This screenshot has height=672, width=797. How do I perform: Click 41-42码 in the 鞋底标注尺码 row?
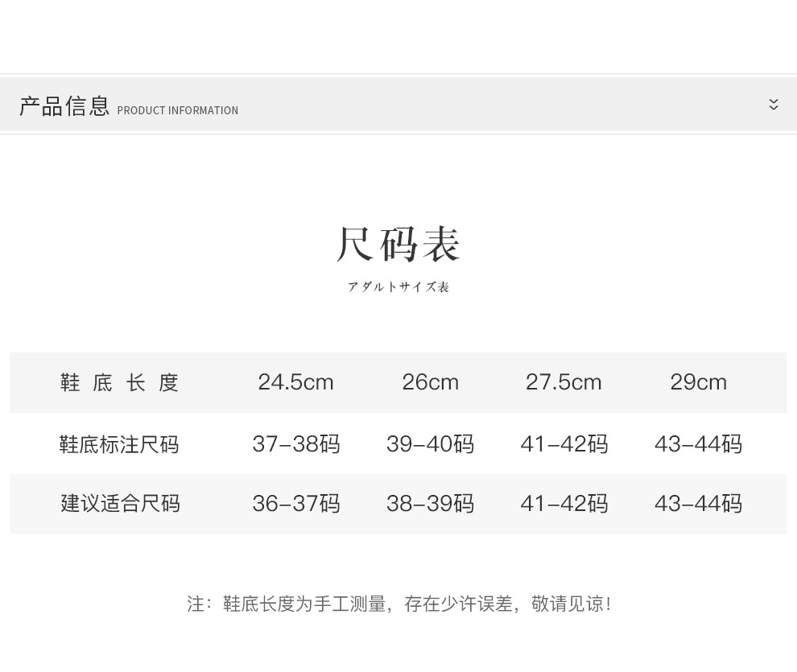pos(564,444)
